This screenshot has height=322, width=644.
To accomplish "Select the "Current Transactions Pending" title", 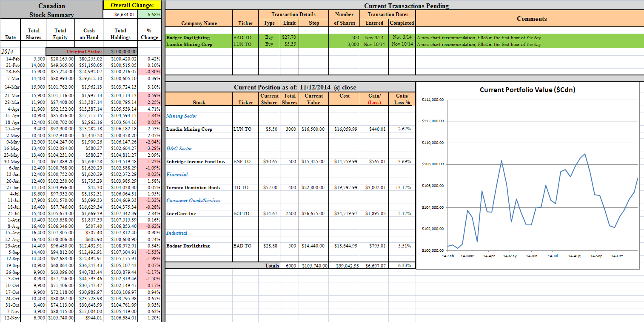I will tap(406, 6).
